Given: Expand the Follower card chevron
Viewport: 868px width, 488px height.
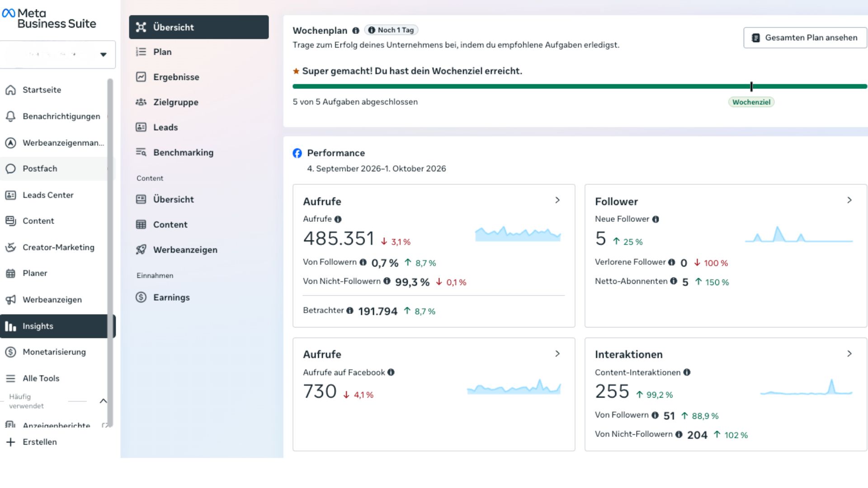Looking at the screenshot, I should [x=849, y=200].
